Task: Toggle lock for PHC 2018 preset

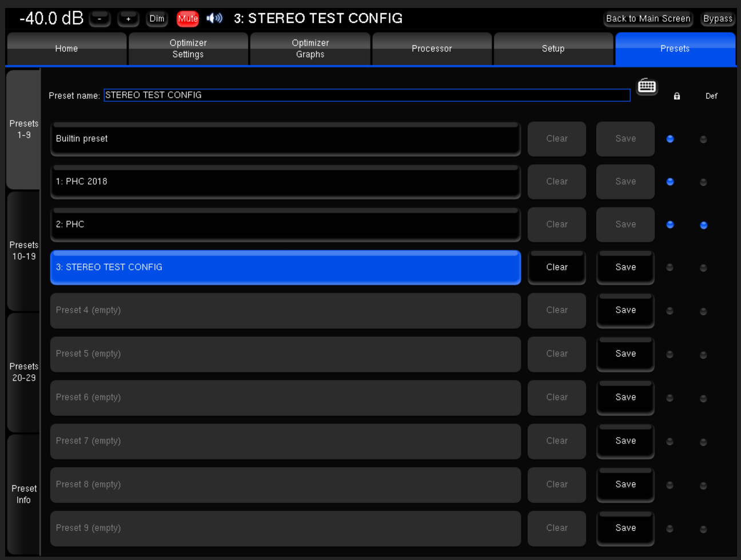Action: click(x=670, y=182)
